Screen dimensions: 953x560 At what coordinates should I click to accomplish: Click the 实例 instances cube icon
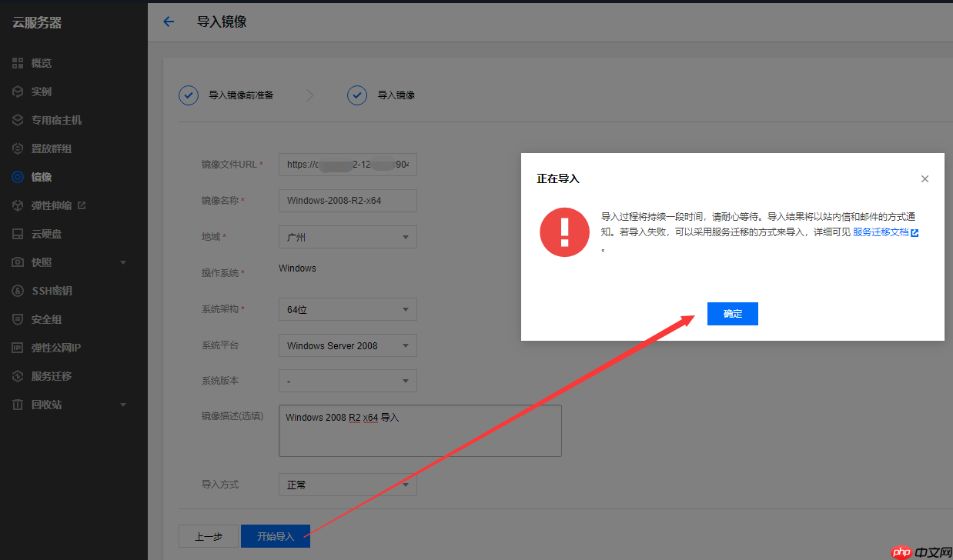tap(18, 92)
